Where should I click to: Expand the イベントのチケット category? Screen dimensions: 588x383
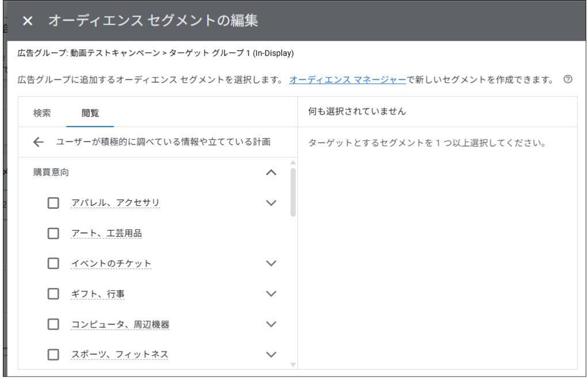(271, 263)
